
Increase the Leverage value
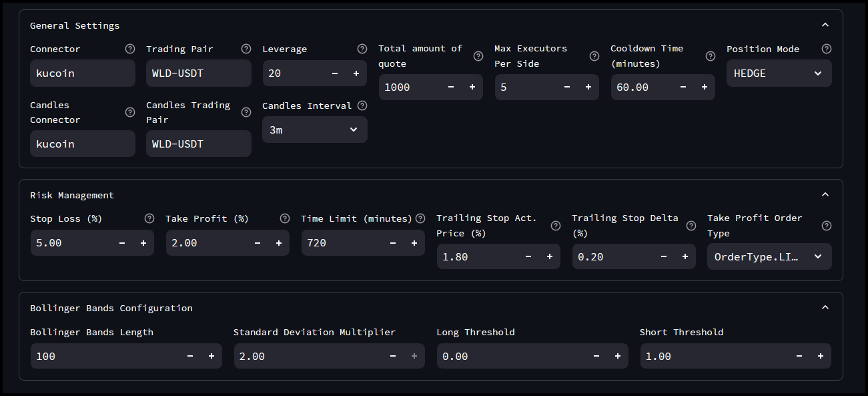(356, 73)
